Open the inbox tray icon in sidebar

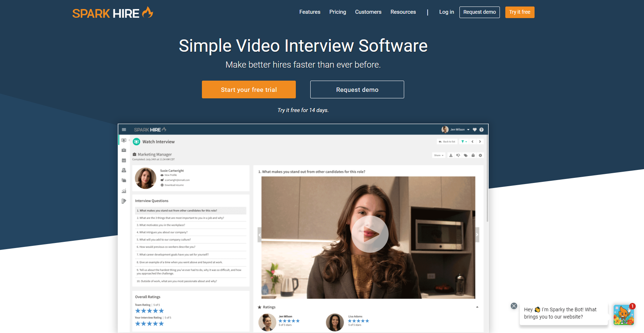124,170
